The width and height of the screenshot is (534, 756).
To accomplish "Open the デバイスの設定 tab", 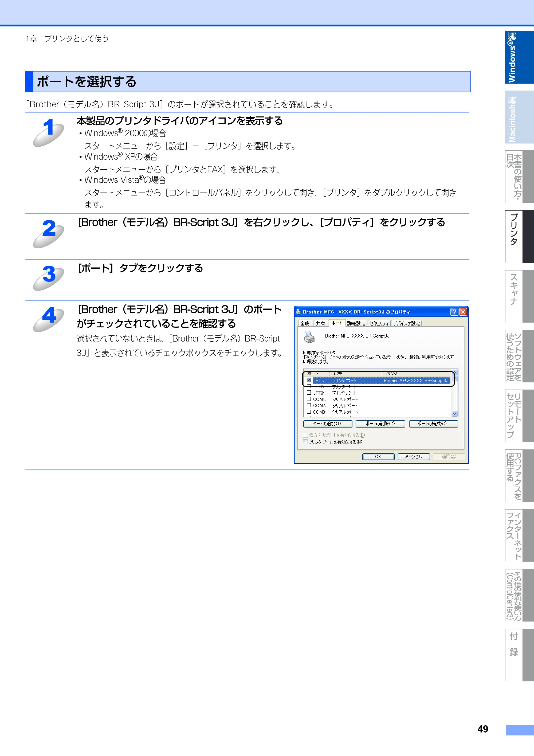I will [x=406, y=323].
